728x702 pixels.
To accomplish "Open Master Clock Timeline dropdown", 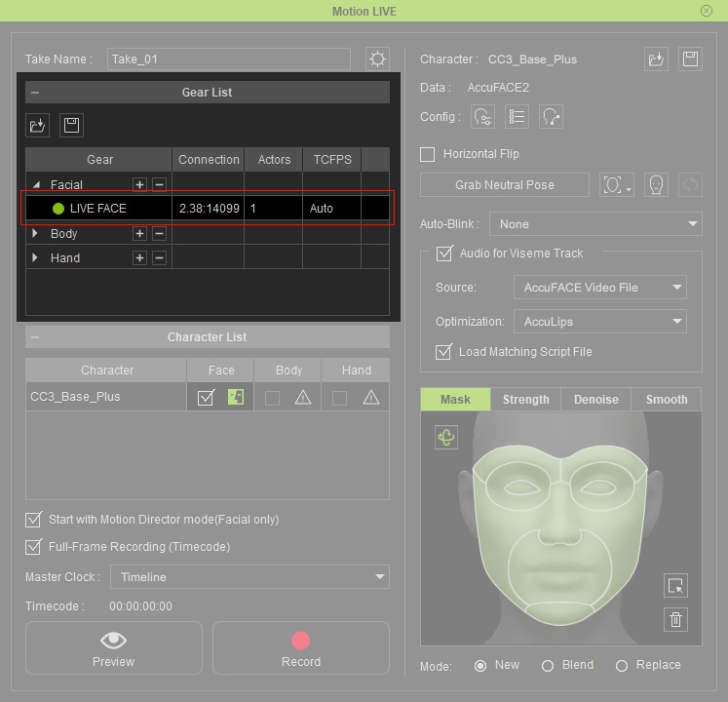I will (249, 577).
